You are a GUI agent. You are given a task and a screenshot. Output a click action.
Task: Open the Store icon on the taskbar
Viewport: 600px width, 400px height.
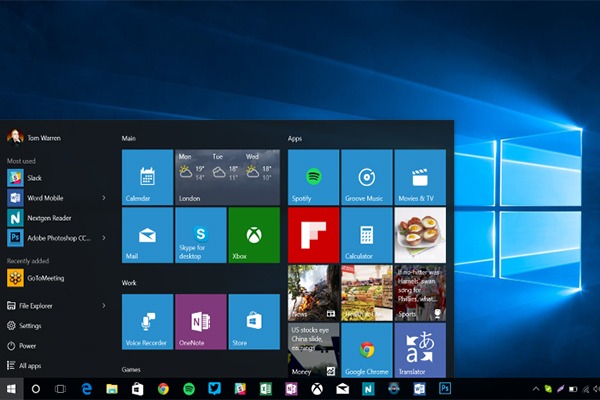point(137,389)
